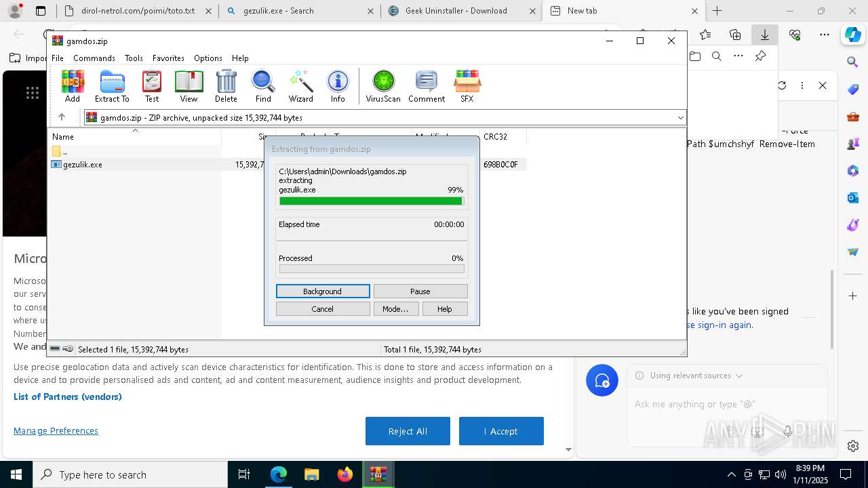Open File Explorer from taskbar
The height and width of the screenshot is (488, 868).
point(311,474)
